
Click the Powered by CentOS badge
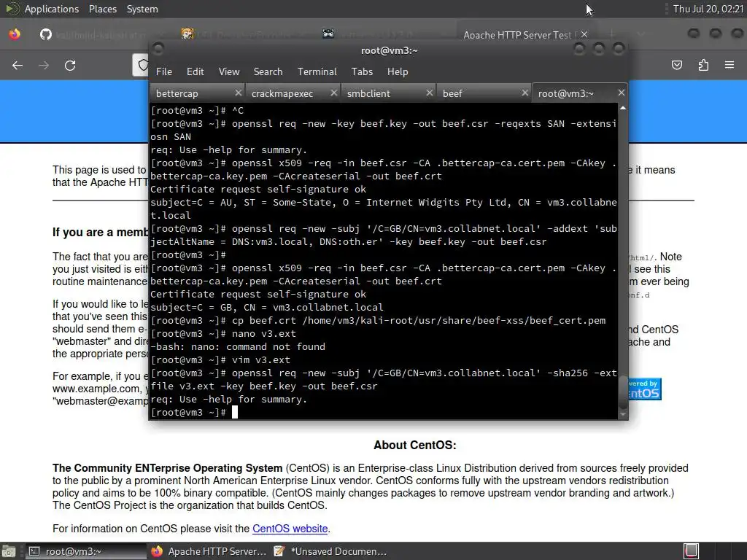click(645, 389)
